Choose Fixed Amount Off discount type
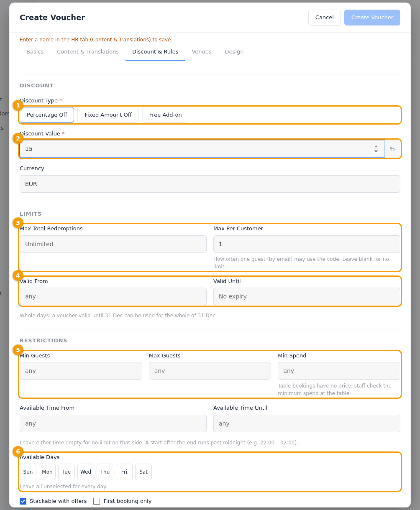This screenshot has width=420, height=510. point(108,115)
